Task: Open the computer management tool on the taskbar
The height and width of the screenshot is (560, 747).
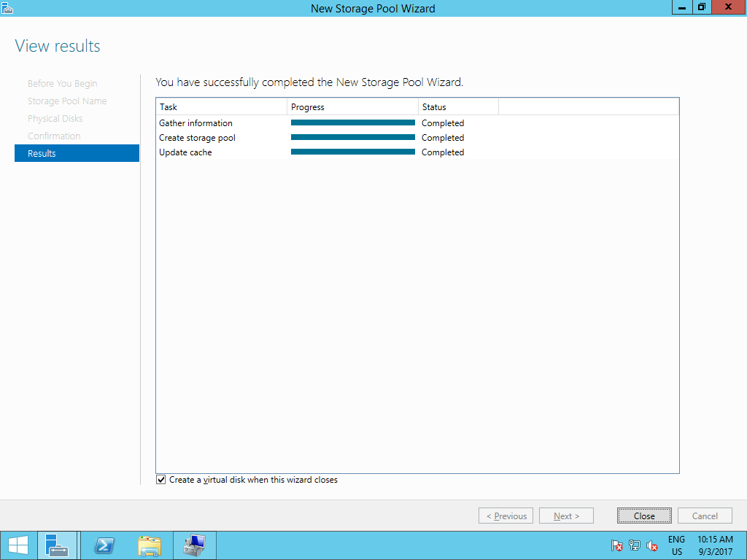Action: coord(194,545)
